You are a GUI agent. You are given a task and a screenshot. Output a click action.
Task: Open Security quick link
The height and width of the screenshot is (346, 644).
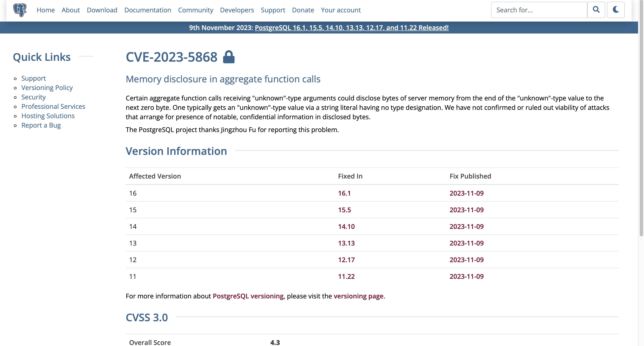click(33, 97)
